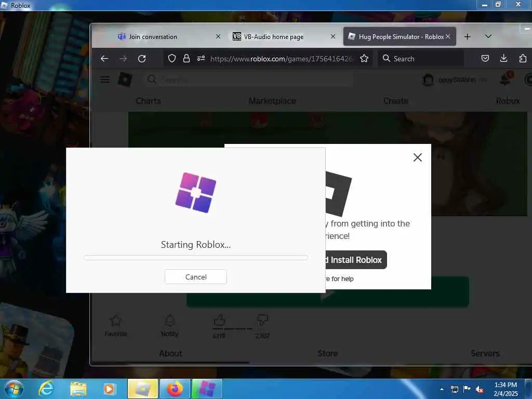Focus the Firefox Search box
Screen dimensions: 532x399
[421, 59]
